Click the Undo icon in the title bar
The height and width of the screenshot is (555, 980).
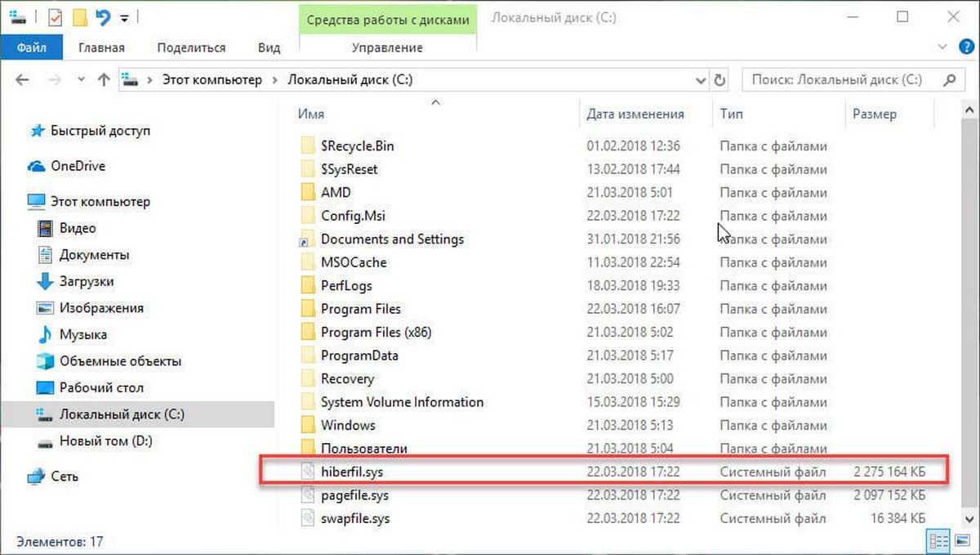coord(102,16)
